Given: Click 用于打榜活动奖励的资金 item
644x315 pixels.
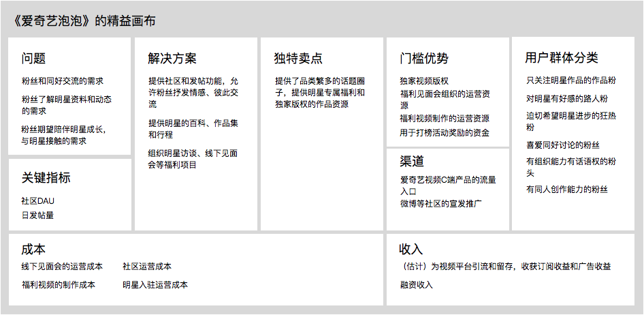Looking at the screenshot, I should pyautogui.click(x=445, y=133).
